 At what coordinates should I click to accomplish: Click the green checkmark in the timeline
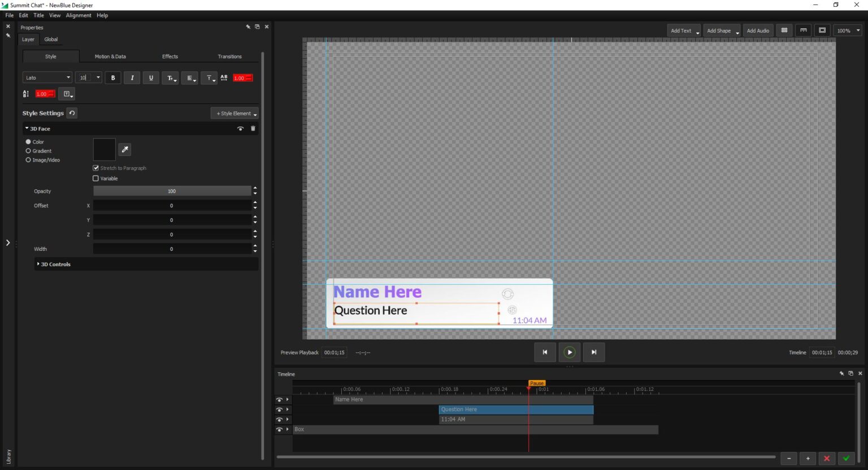[x=846, y=458]
